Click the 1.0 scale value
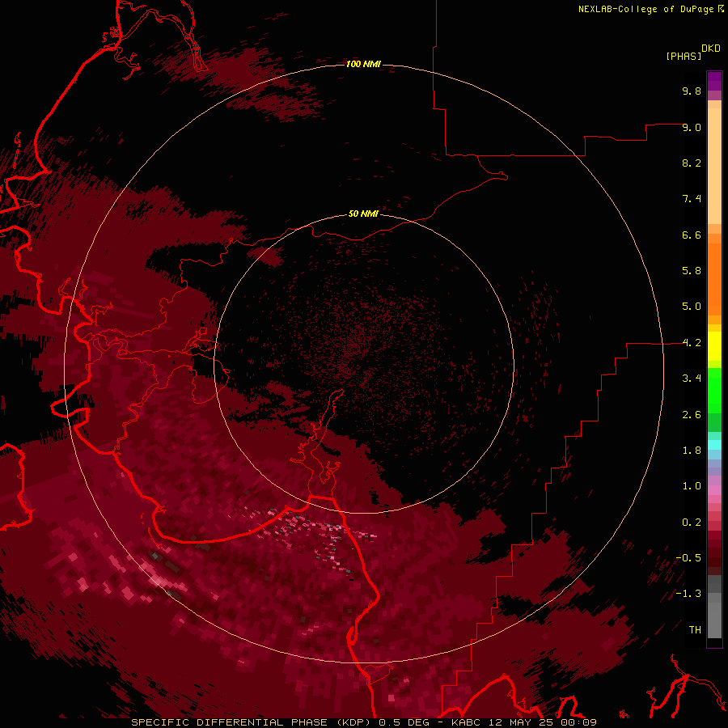The width and height of the screenshot is (728, 728). (x=692, y=486)
